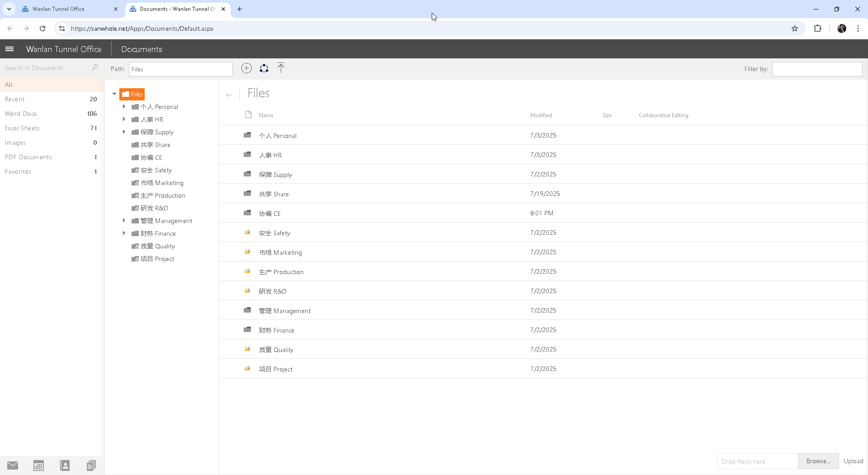Open the Contacts app icon

tap(65, 465)
